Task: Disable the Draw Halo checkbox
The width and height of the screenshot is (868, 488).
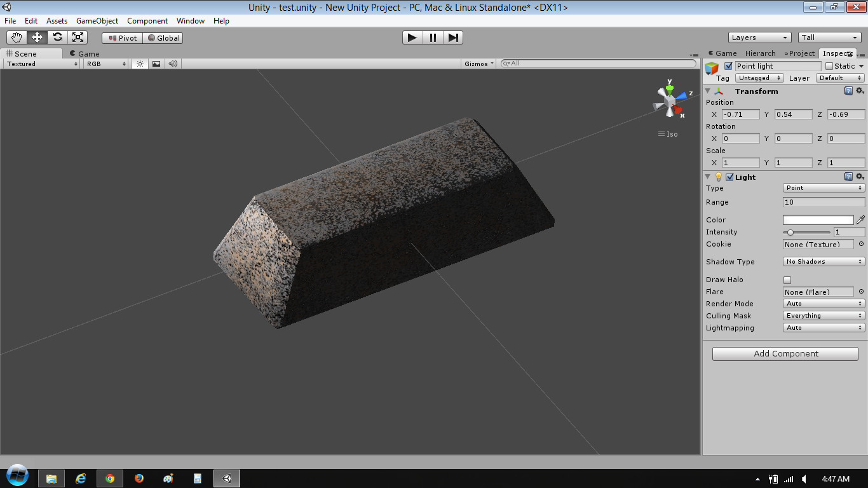Action: point(787,280)
